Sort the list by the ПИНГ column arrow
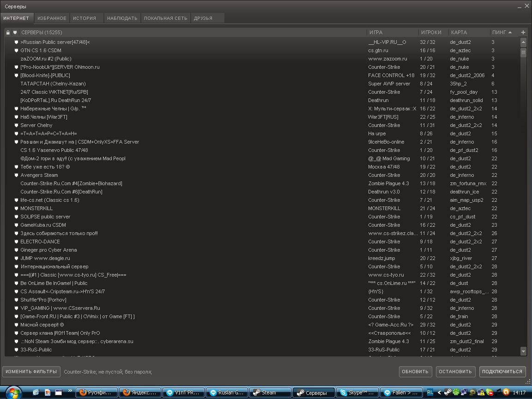The image size is (532, 399). pyautogui.click(x=510, y=32)
